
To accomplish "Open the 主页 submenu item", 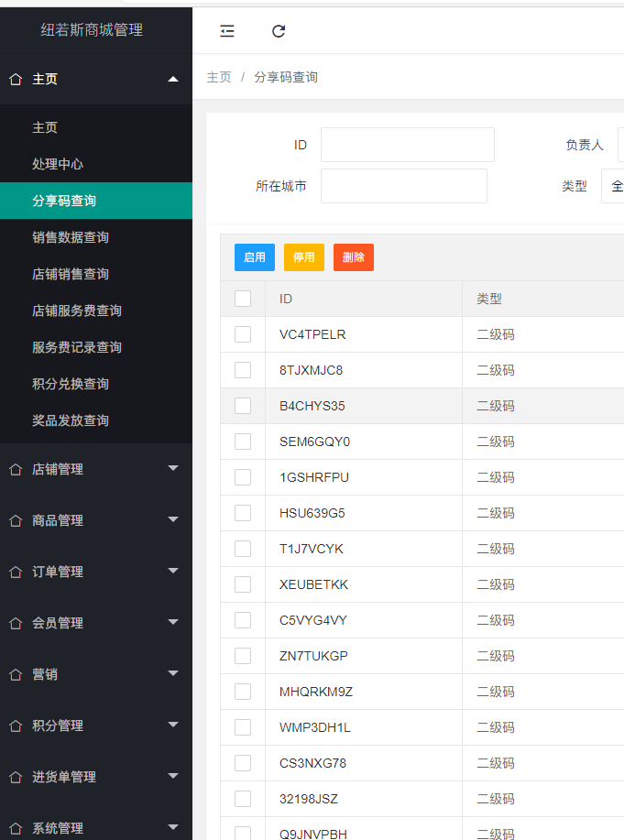I will [x=96, y=127].
